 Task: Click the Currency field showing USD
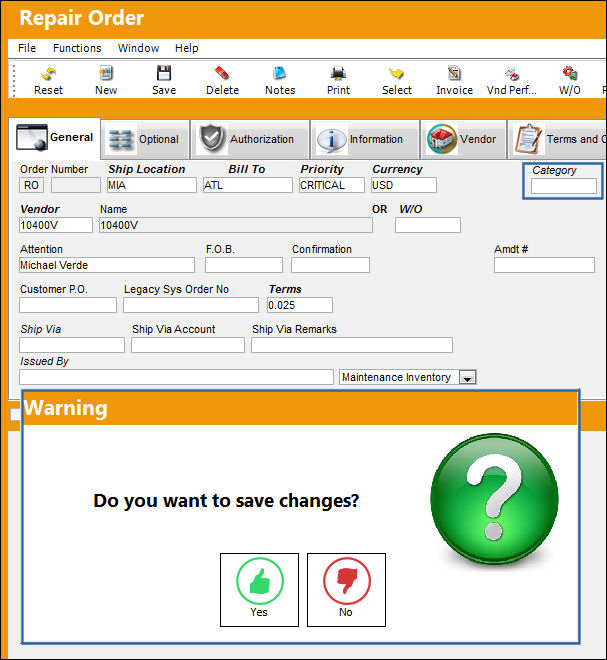click(404, 185)
